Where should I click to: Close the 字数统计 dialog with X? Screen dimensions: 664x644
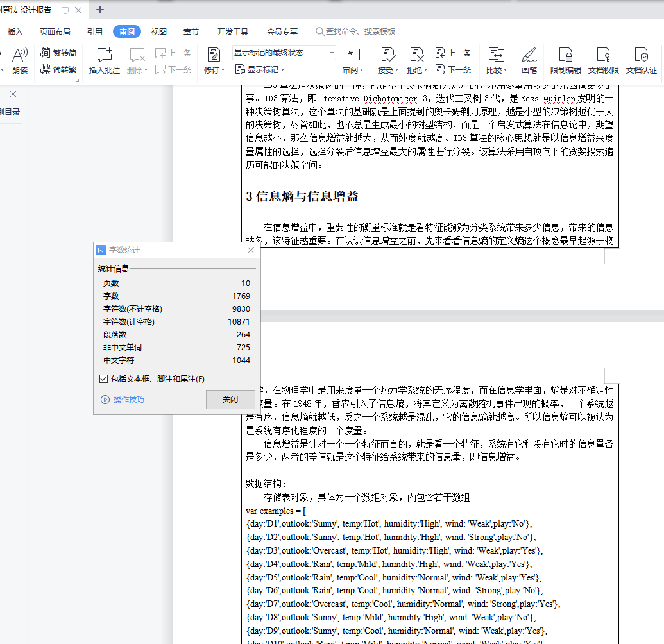point(251,250)
